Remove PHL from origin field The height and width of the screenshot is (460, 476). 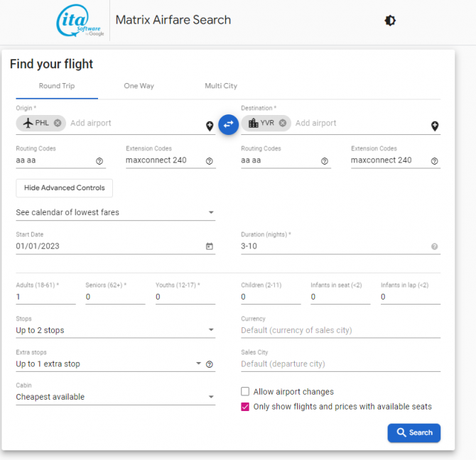[58, 123]
